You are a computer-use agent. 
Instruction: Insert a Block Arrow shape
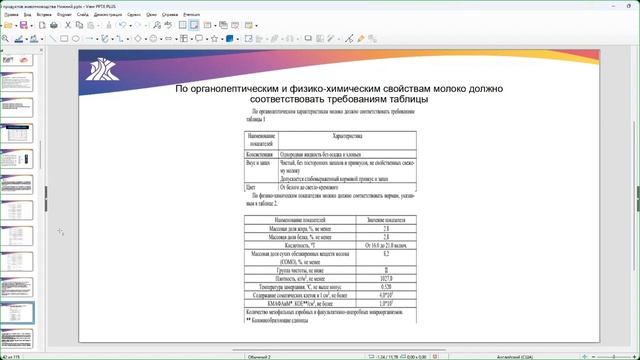169,39
